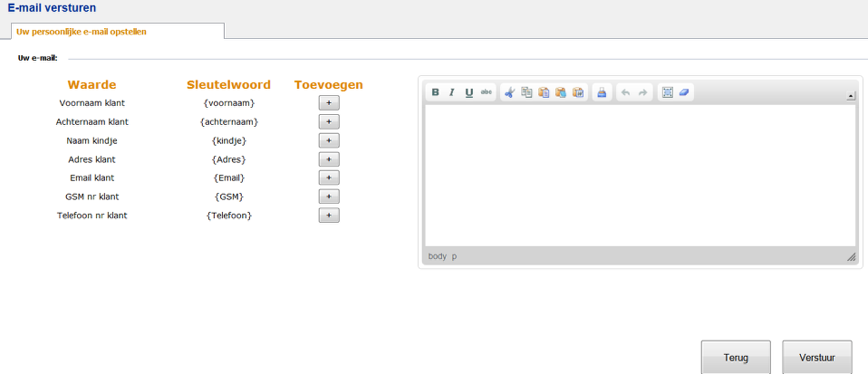This screenshot has width=868, height=374.
Task: Go back with the Terug button
Action: click(x=736, y=358)
